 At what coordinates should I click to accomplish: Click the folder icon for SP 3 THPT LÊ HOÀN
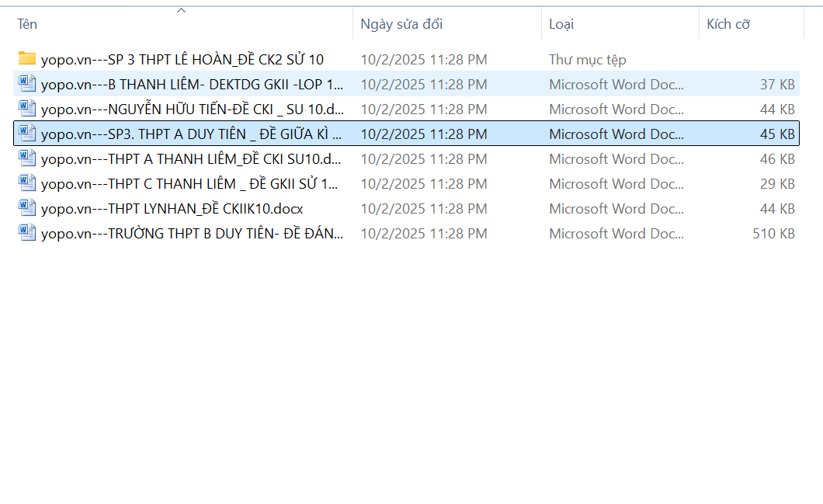(27, 59)
